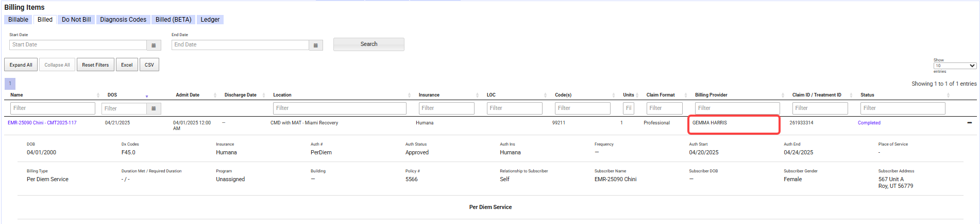This screenshot has width=980, height=224.
Task: Sort by the DOS column arrow
Action: 147,96
